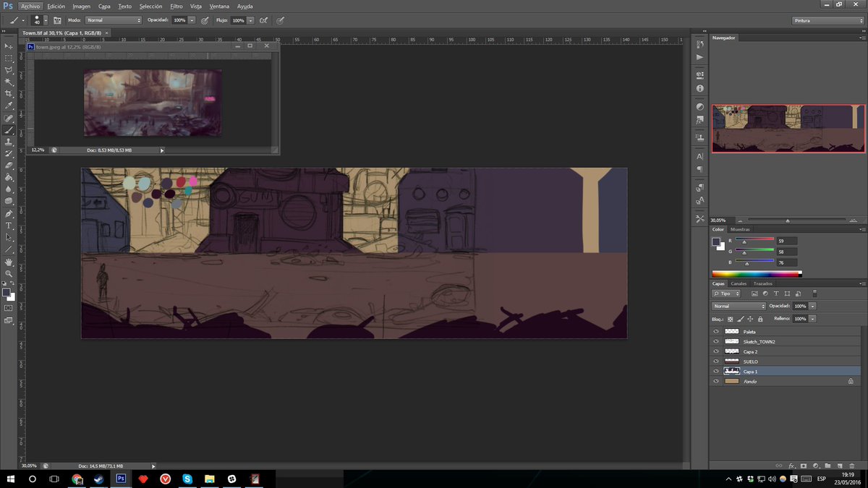Open the Opacidad dropdown in options bar
Screen dimensions: 868x488
click(192, 20)
